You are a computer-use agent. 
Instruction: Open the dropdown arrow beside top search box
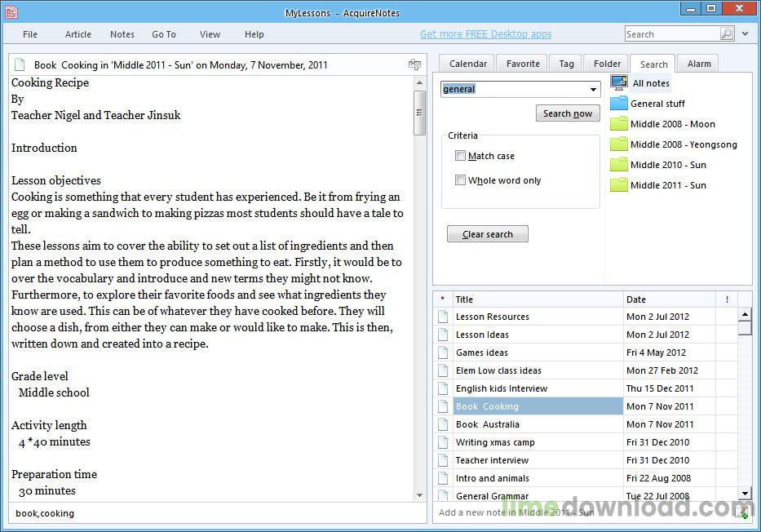[x=746, y=34]
